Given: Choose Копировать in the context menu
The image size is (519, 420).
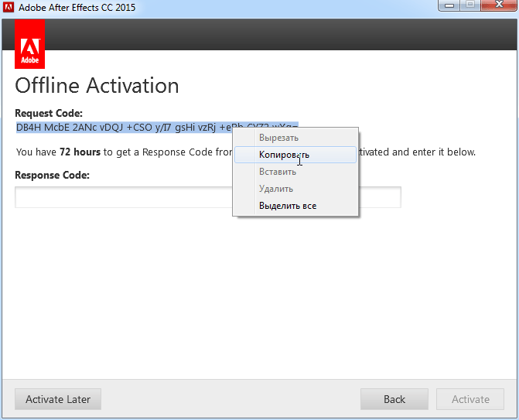Looking at the screenshot, I should (295, 155).
